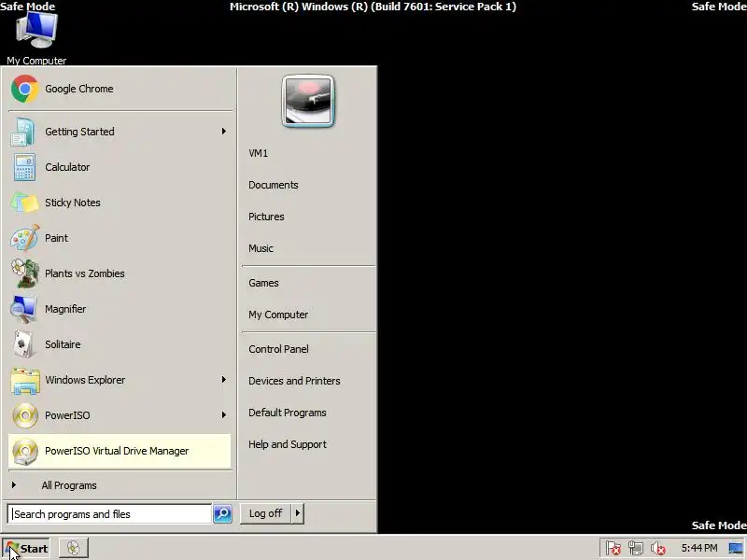Launch Plants vs Zombies icon

[x=25, y=273]
